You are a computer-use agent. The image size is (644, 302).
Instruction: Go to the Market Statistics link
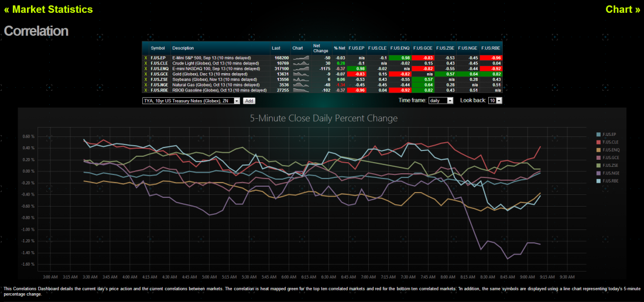click(x=48, y=9)
